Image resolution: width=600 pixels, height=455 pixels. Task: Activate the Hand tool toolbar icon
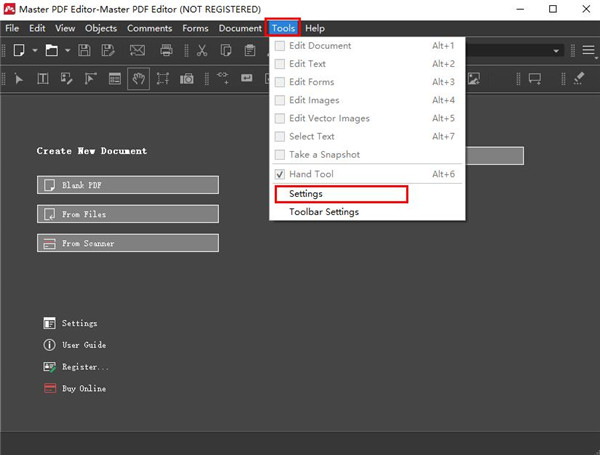138,79
